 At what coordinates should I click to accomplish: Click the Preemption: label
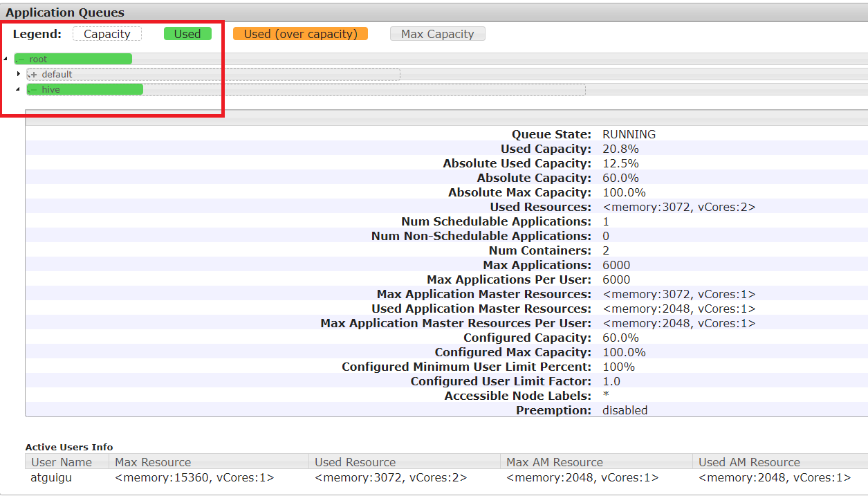tap(553, 410)
